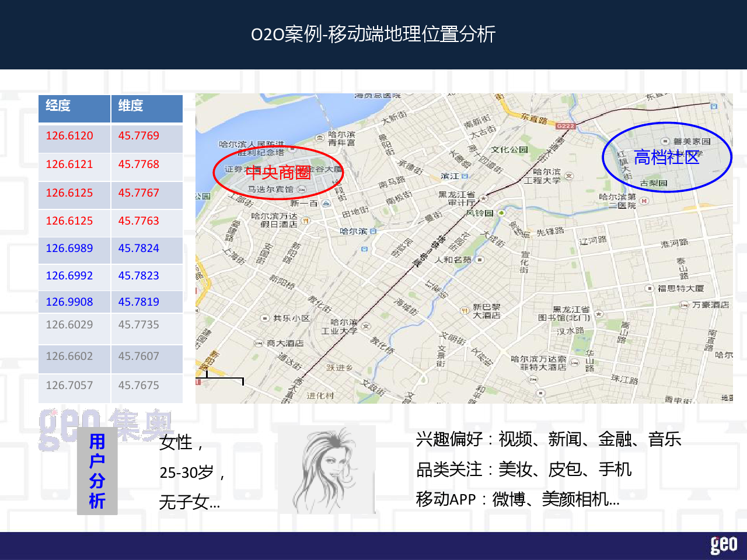Select the 文化公园 label on the map
Screen dimensions: 747x560
(x=509, y=150)
